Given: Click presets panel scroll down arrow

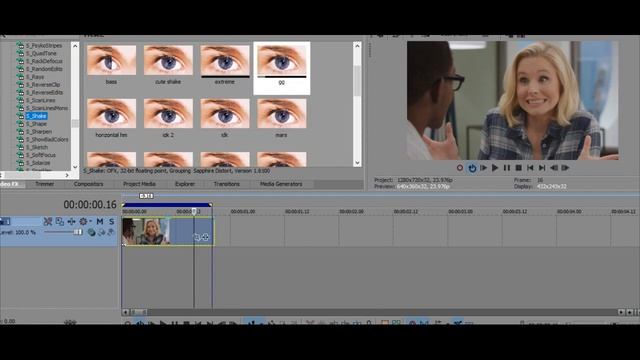Looking at the screenshot, I should (357, 162).
